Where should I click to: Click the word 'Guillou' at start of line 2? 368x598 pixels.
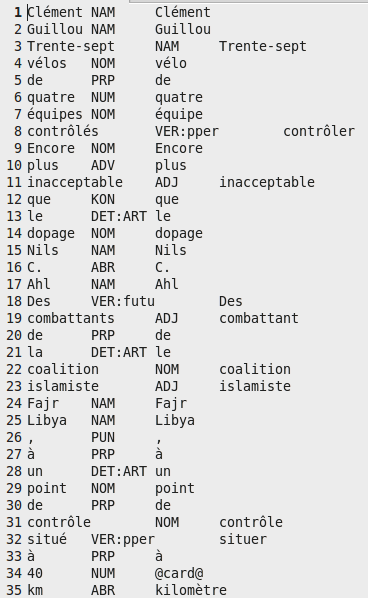point(55,29)
